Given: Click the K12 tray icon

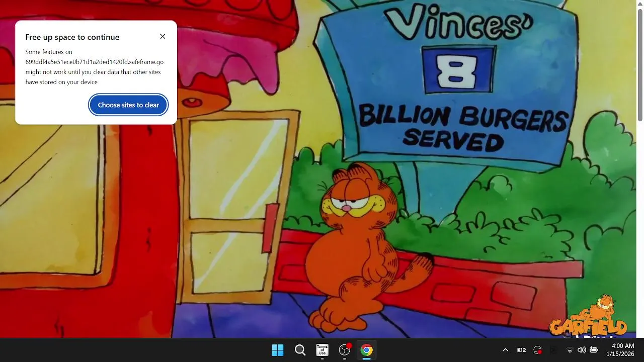Looking at the screenshot, I should click(x=521, y=350).
